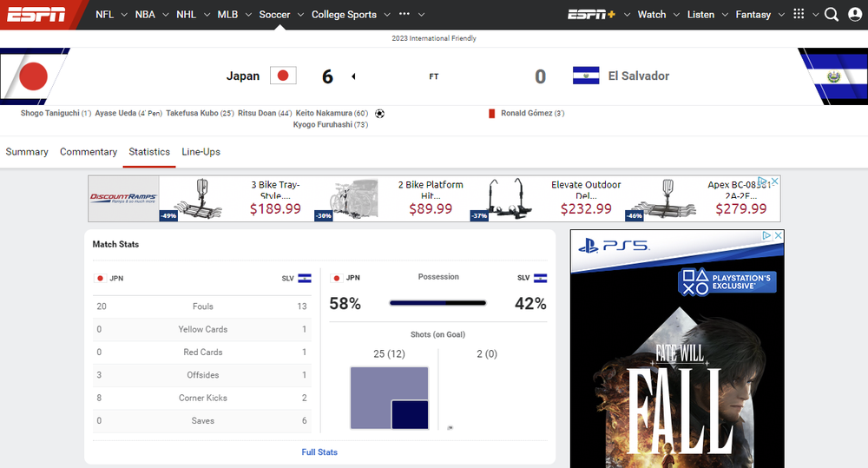
Task: Close the bike rack banner ad
Action: coord(775,181)
